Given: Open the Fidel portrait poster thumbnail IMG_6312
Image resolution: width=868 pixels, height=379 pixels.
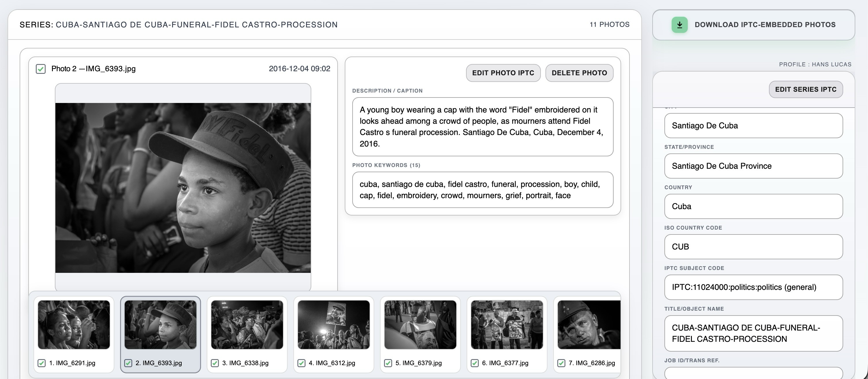Looking at the screenshot, I should point(334,325).
